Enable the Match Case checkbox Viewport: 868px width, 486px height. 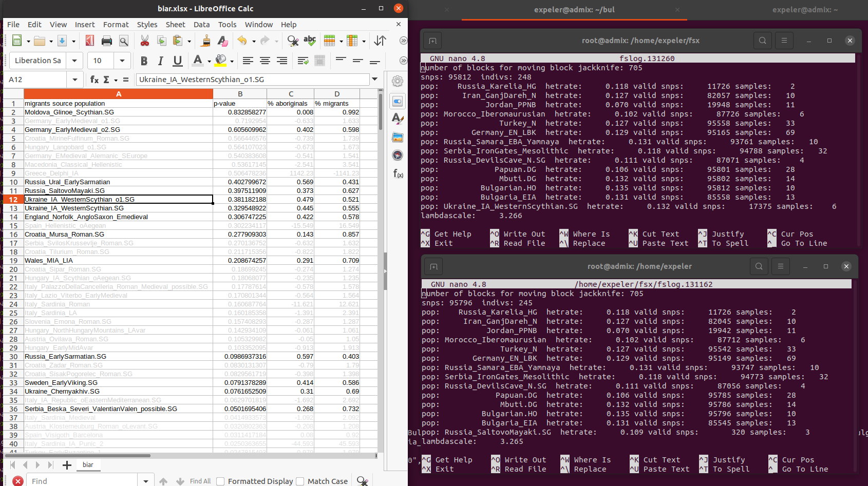click(300, 481)
